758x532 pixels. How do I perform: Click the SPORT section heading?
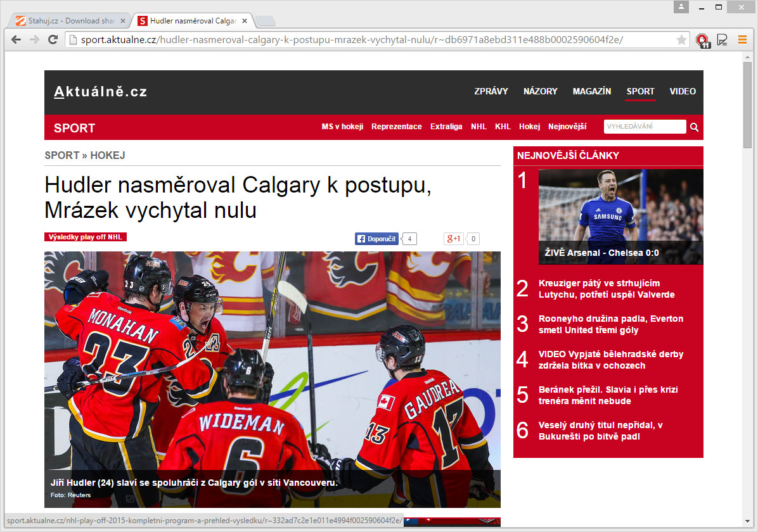pyautogui.click(x=74, y=128)
